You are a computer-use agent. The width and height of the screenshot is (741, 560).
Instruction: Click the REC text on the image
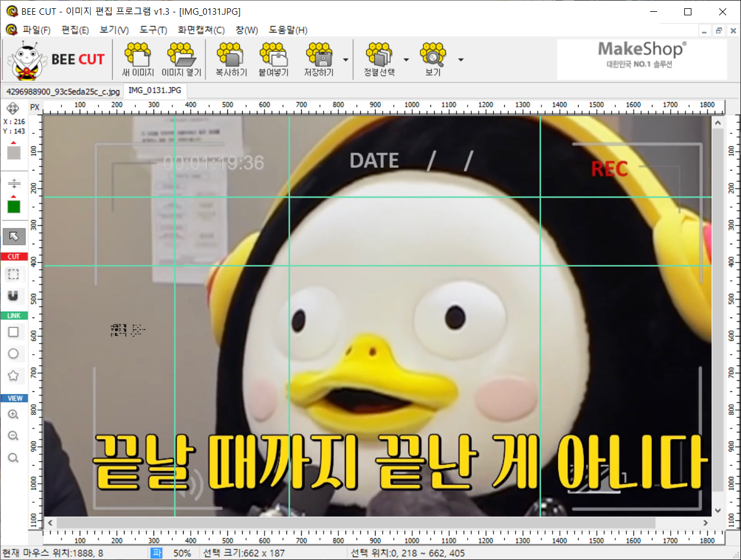click(609, 169)
